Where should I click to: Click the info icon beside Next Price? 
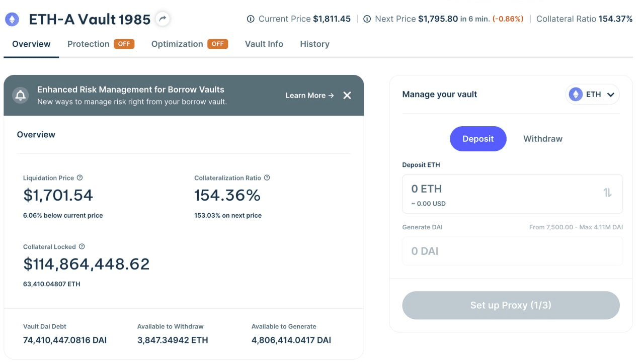tap(367, 19)
